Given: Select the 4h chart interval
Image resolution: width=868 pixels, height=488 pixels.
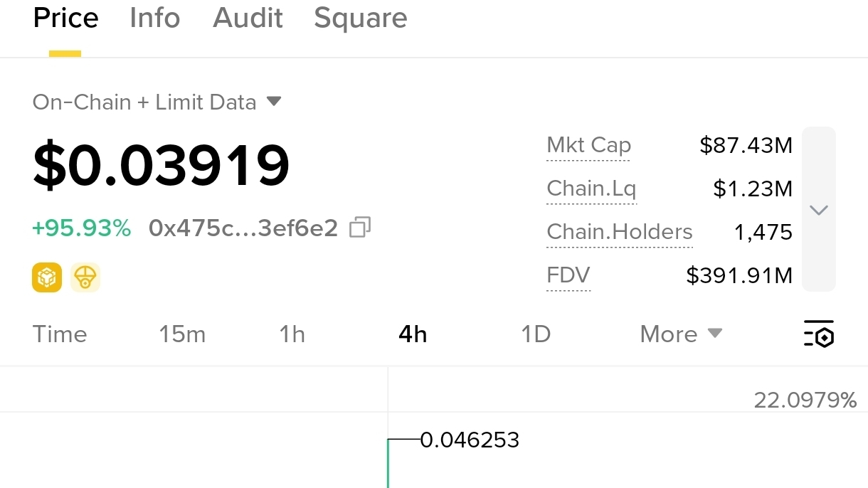Looking at the screenshot, I should tap(413, 334).
